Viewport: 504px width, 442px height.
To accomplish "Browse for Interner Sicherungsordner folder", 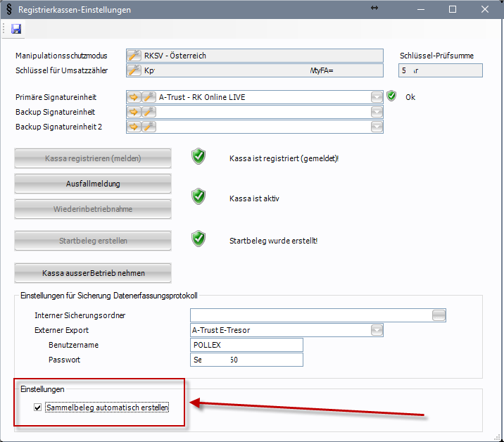I will coord(439,315).
